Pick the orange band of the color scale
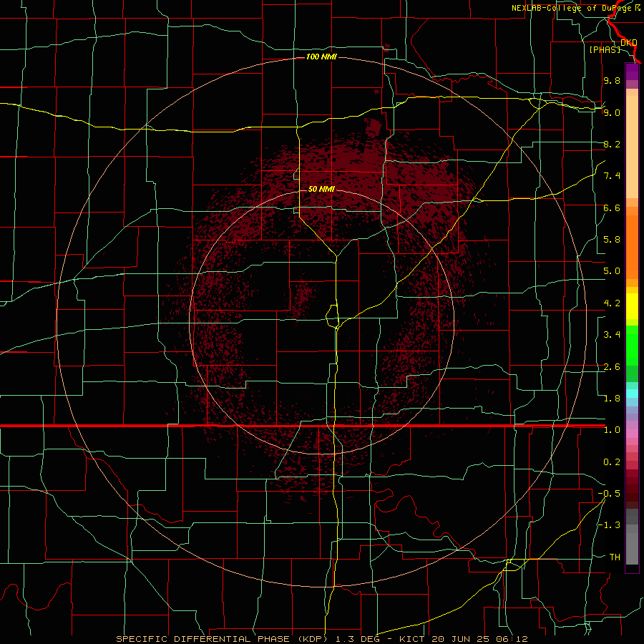644x644 pixels. pos(632,248)
